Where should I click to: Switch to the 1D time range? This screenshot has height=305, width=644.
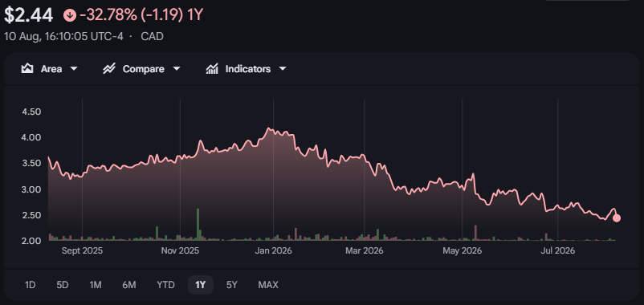(x=30, y=284)
